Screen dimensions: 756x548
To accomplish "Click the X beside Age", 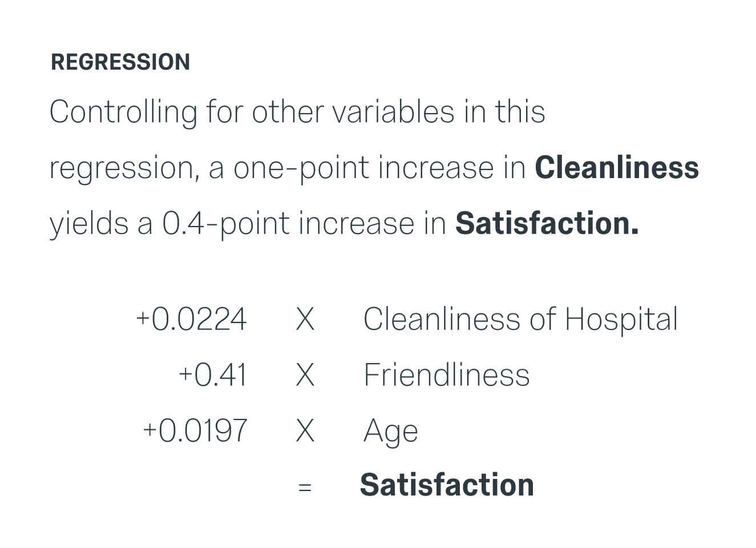I will click(305, 430).
